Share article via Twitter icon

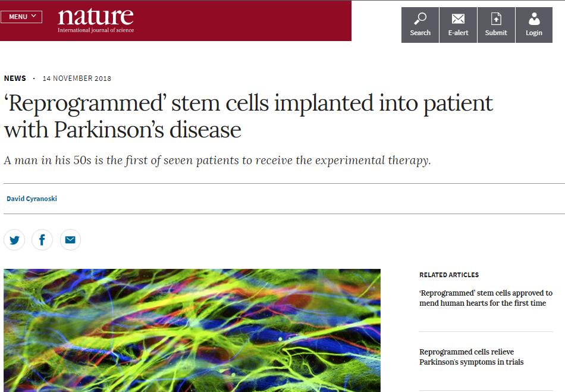coord(14,240)
